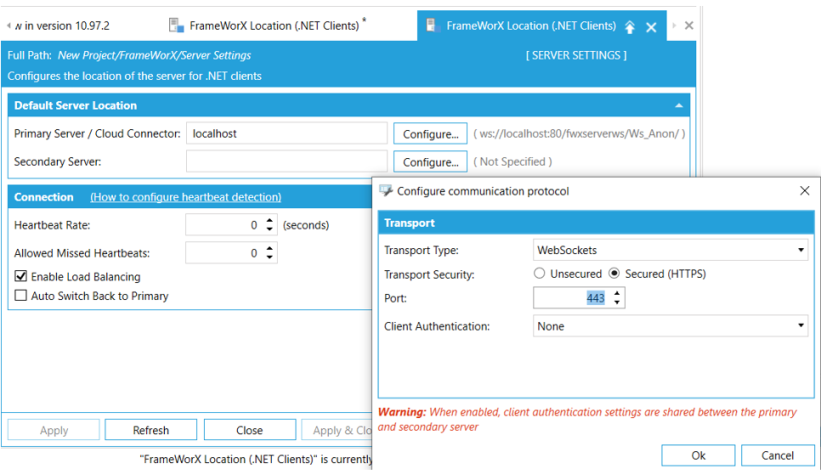Click the ws://localhost:80 URL text
The width and height of the screenshot is (821, 474).
[579, 134]
